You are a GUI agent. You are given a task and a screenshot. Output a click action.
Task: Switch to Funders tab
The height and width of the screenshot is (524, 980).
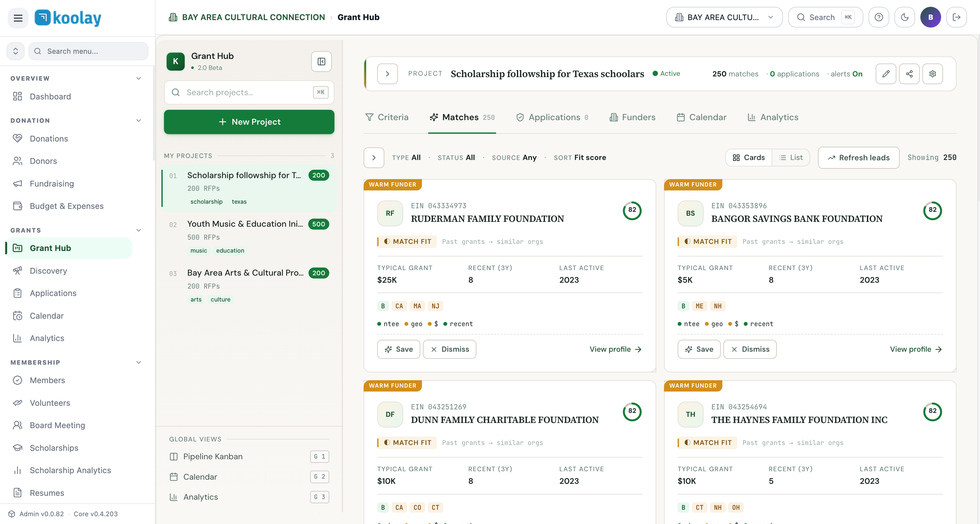tap(632, 117)
